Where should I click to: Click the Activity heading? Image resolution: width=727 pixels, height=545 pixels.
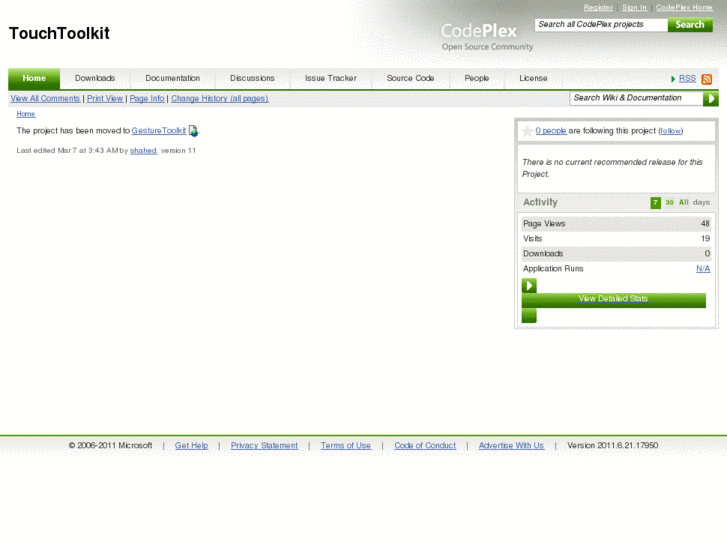pyautogui.click(x=540, y=203)
